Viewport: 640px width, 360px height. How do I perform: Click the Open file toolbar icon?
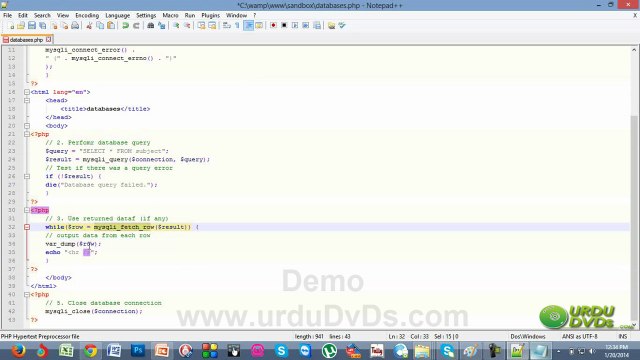21,26
